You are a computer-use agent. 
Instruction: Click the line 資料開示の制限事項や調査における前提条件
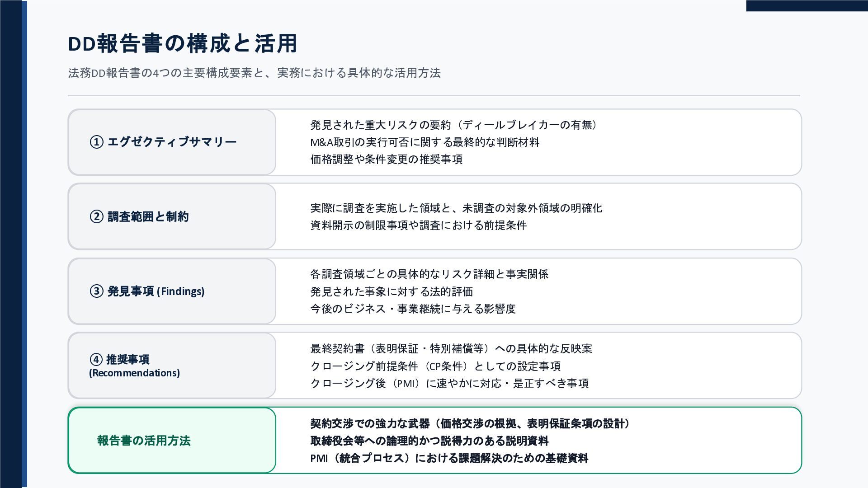(x=418, y=225)
